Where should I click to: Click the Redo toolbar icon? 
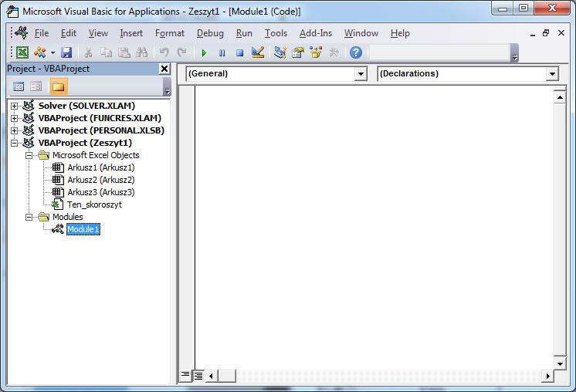(182, 52)
